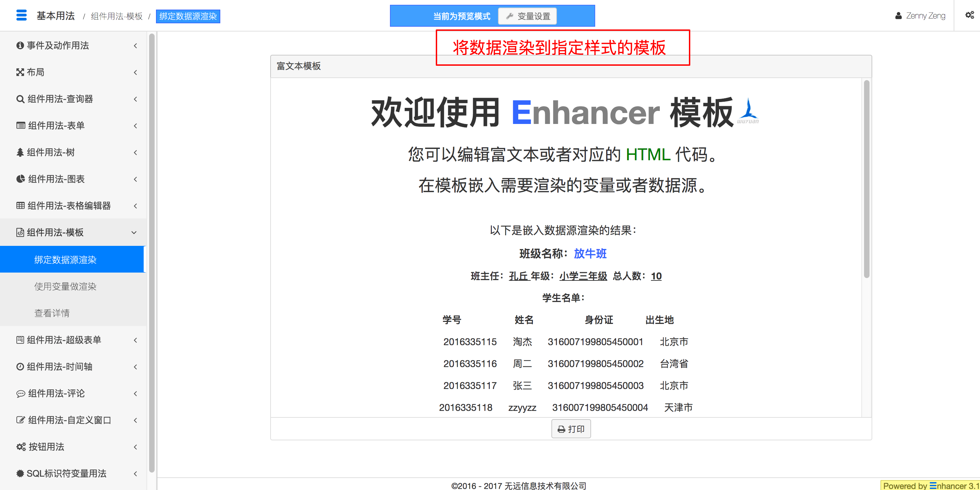This screenshot has width=980, height=490.
Task: Open the 查看详情 submenu item
Action: tap(52, 313)
